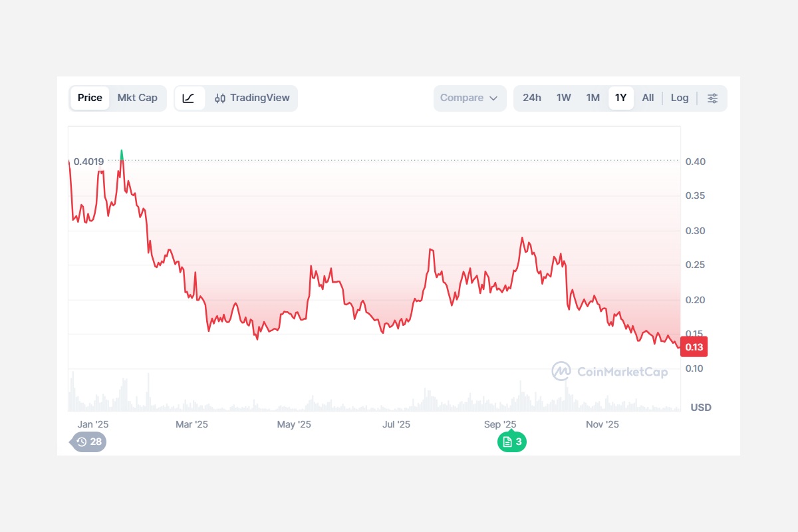Click the history marker labeled 28

pos(90,442)
